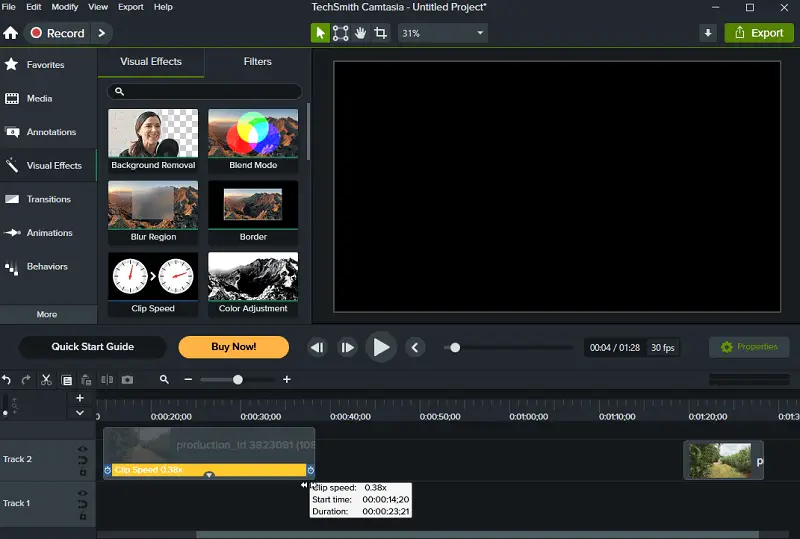Screen dimensions: 800x539
Task: Select the arrow Edit mode tool
Action: tap(320, 33)
